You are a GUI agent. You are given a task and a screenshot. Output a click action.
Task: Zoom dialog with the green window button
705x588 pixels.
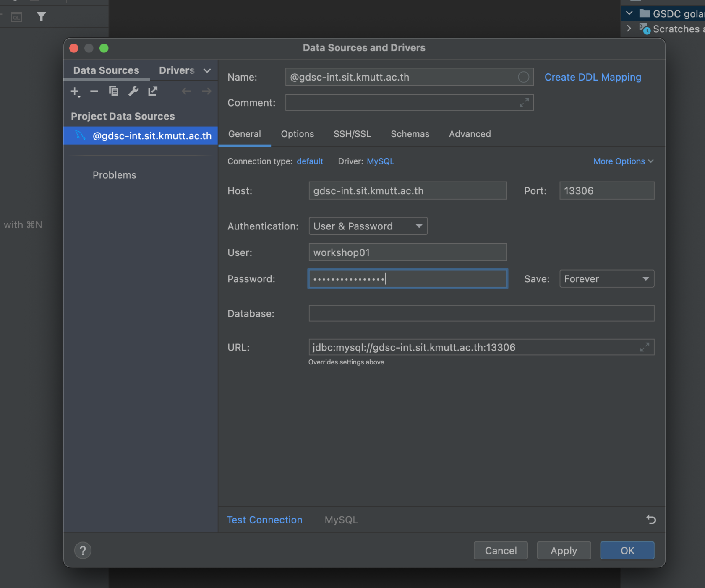(104, 48)
